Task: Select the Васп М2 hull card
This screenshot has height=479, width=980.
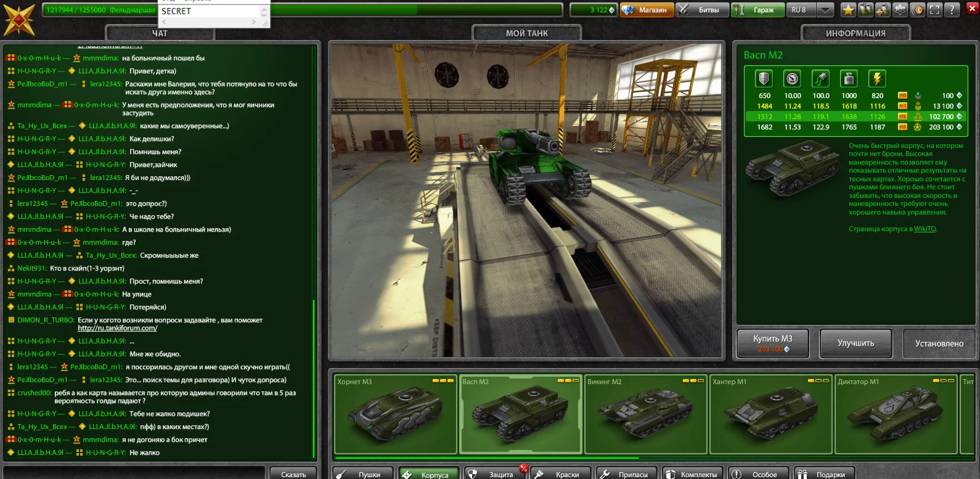Action: tap(520, 414)
